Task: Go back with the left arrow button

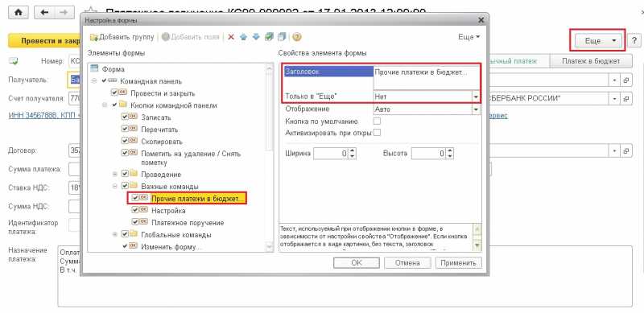Action: pos(44,13)
